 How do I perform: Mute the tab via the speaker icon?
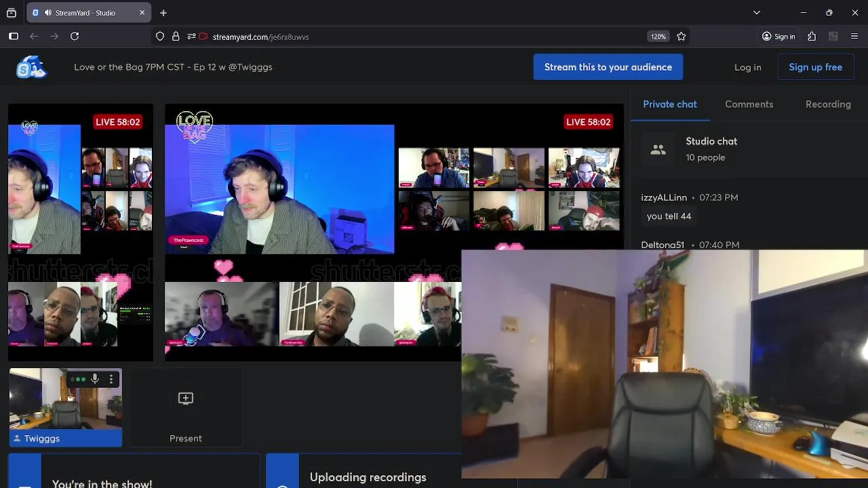48,13
